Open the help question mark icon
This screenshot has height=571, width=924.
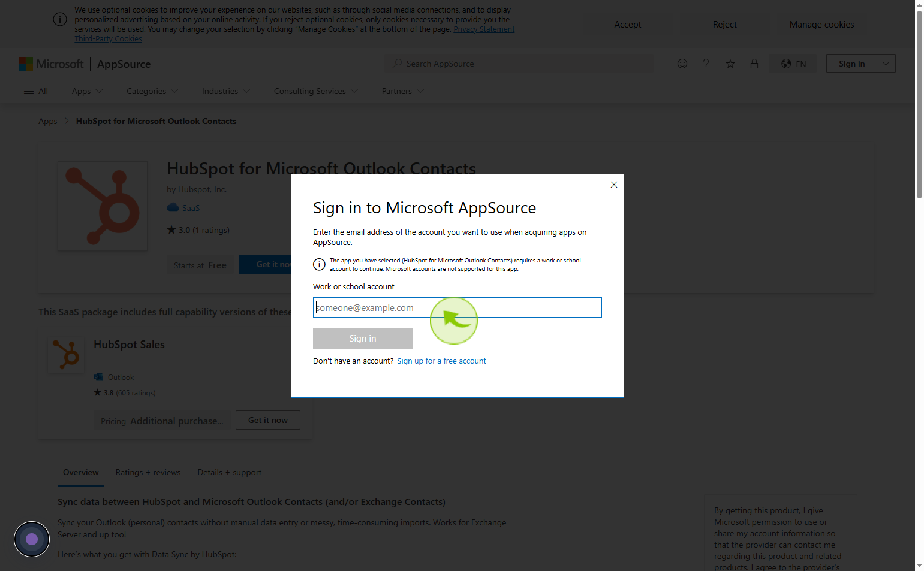tap(706, 64)
